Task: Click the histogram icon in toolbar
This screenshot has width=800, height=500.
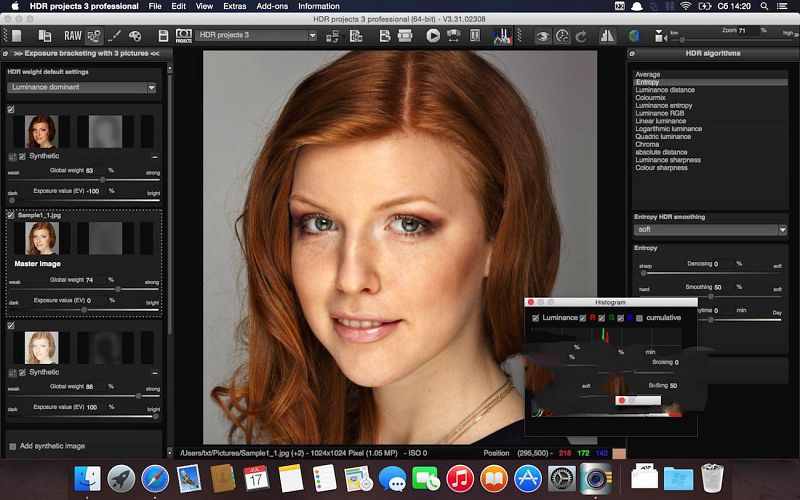Action: 504,36
